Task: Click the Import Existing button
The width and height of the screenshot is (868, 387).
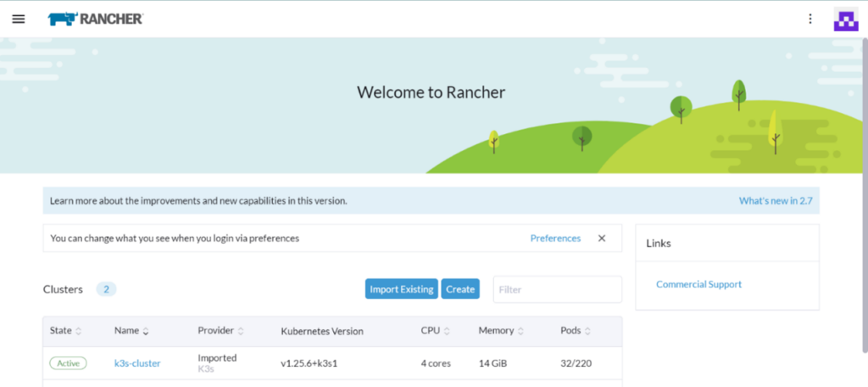Action: point(402,289)
